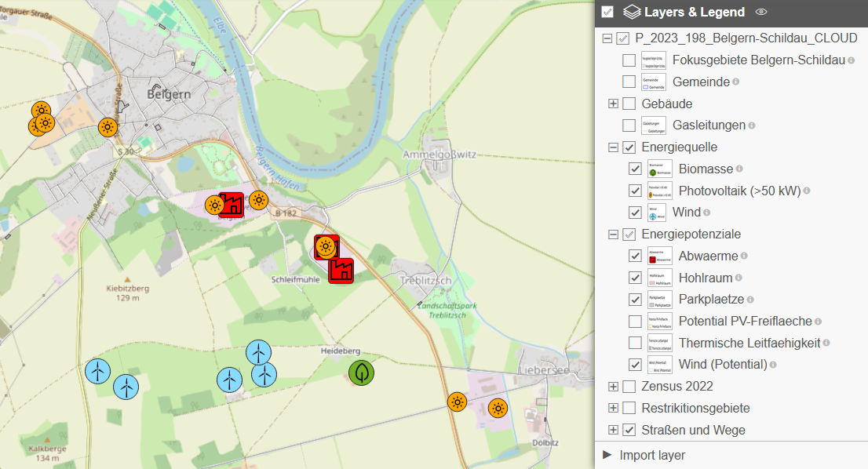The width and height of the screenshot is (868, 469).
Task: Collapse the P_2023_198_Belgern-Schildau_CLOUD group
Action: [x=607, y=38]
